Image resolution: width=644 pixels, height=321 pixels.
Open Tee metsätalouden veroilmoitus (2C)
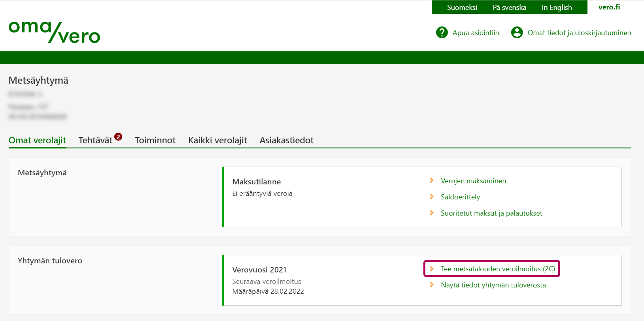point(498,269)
